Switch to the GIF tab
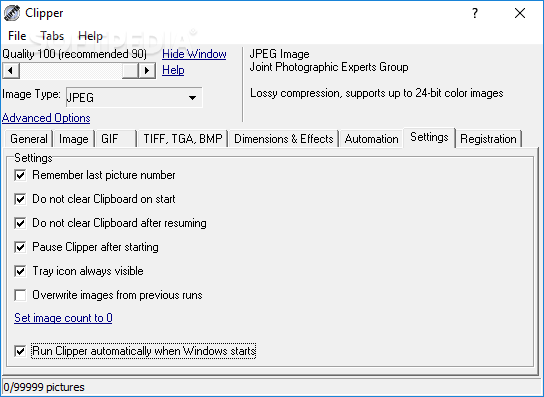544x397 pixels. click(x=116, y=139)
